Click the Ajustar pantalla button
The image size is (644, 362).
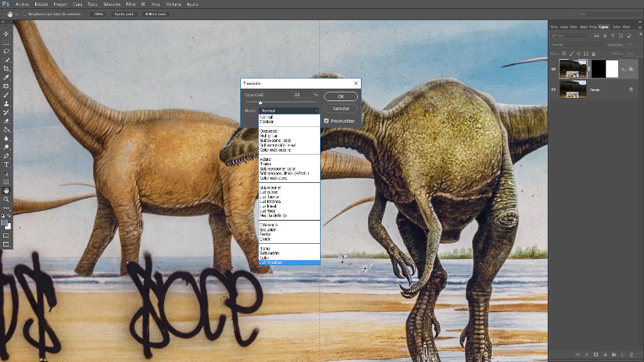click(124, 14)
